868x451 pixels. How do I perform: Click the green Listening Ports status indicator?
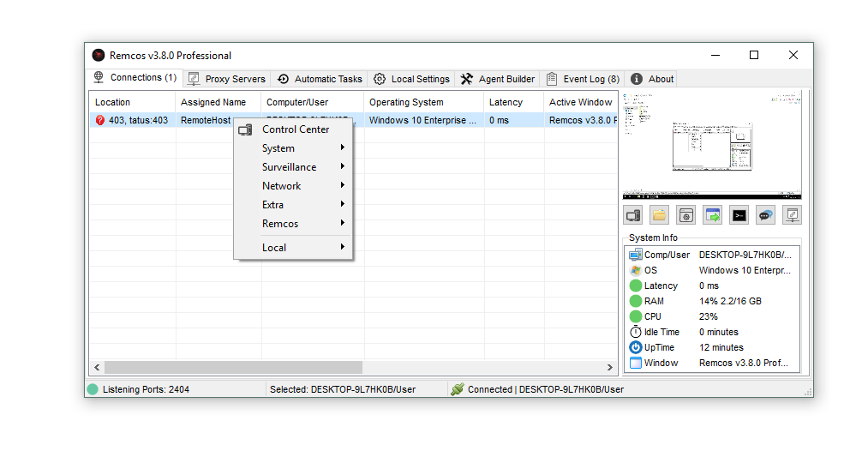click(x=93, y=389)
